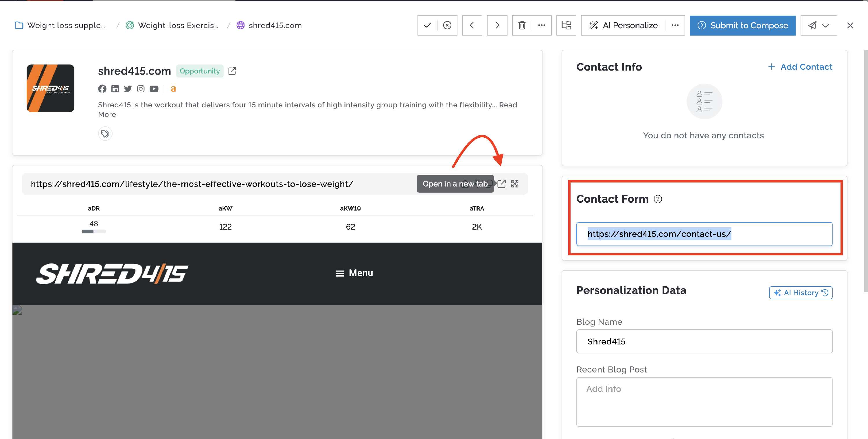Image resolution: width=868 pixels, height=439 pixels.
Task: Click the Submit to Compose button
Action: [742, 25]
